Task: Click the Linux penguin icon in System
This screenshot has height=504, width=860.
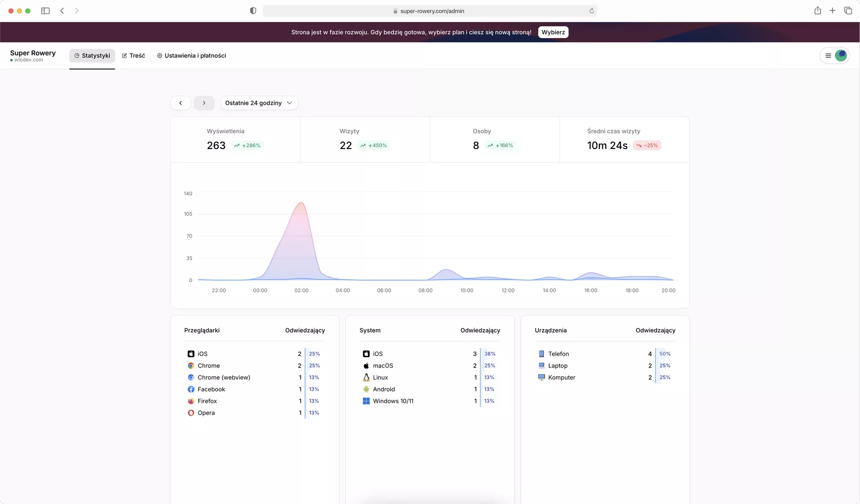Action: click(x=366, y=377)
